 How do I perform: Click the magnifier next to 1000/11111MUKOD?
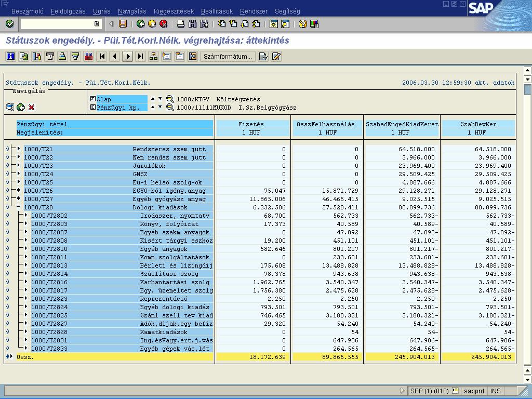[x=170, y=108]
